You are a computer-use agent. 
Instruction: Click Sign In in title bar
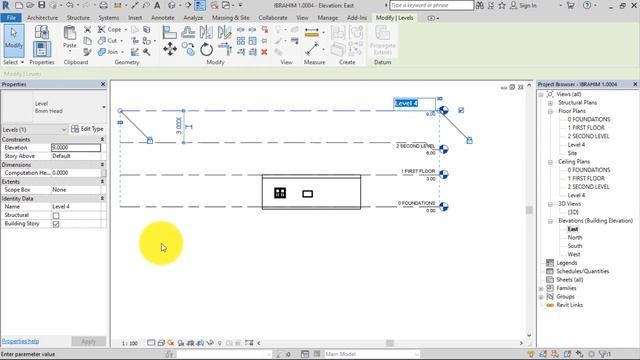tap(524, 5)
